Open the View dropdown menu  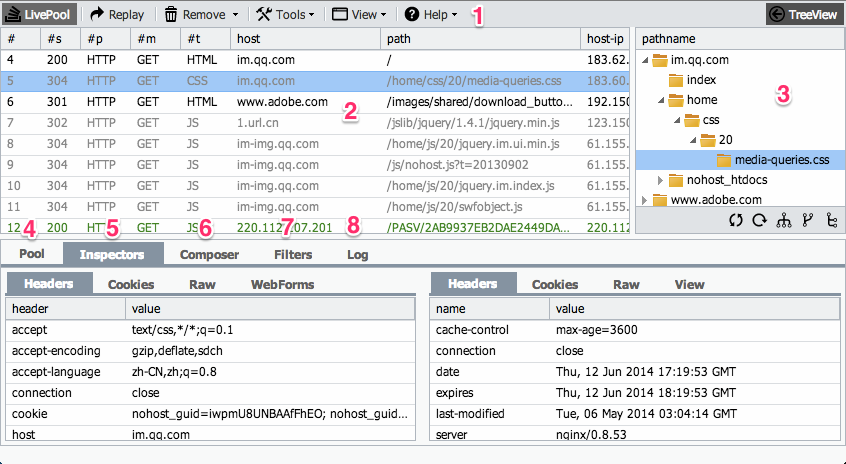pyautogui.click(x=359, y=15)
